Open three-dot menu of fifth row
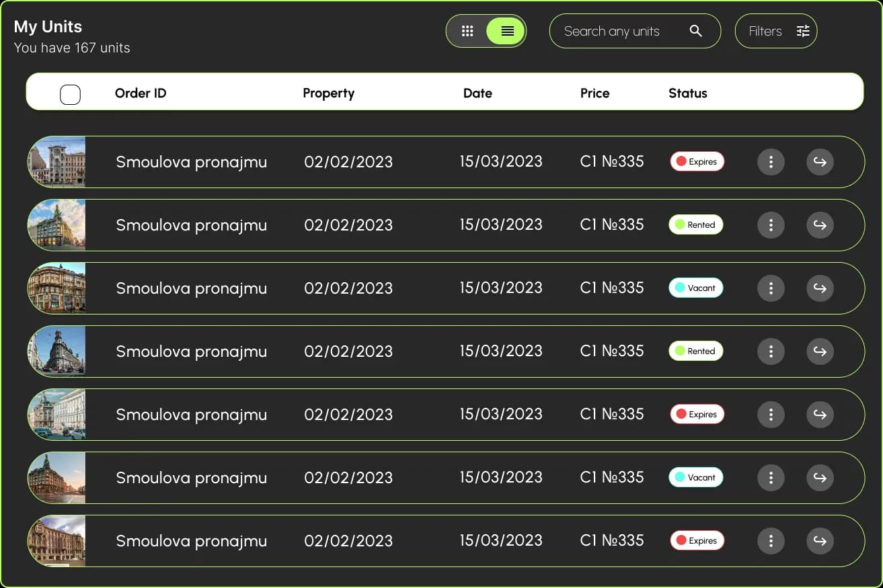This screenshot has height=588, width=883. (771, 415)
